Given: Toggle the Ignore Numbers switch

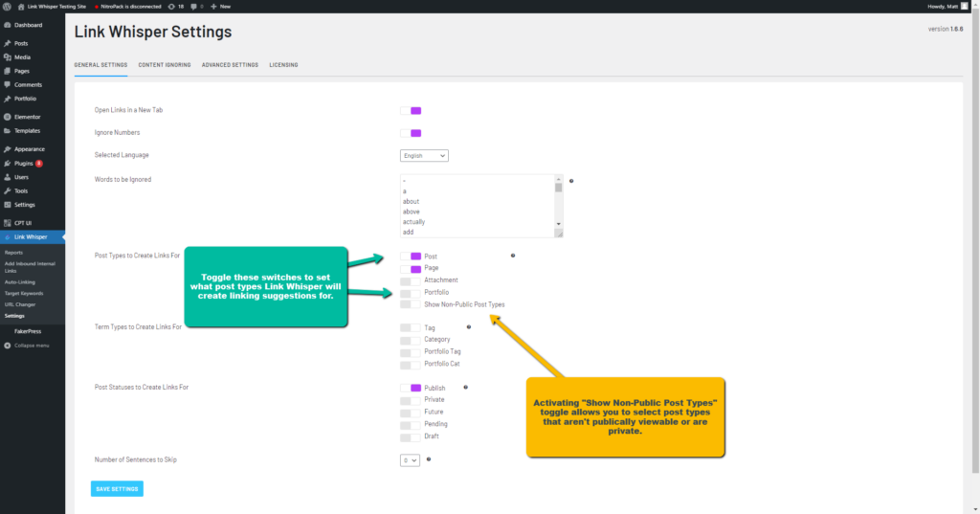Looking at the screenshot, I should tap(411, 133).
